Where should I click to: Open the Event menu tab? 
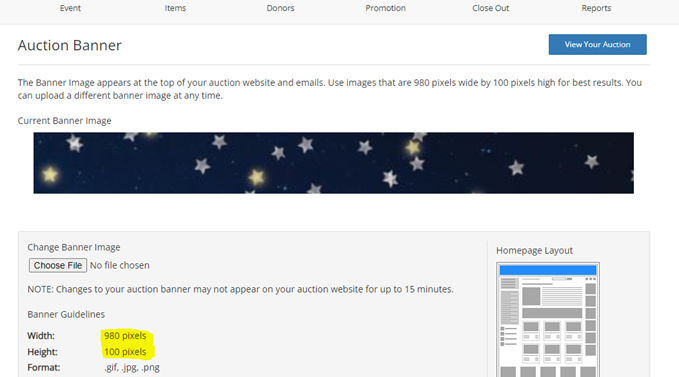pos(70,8)
